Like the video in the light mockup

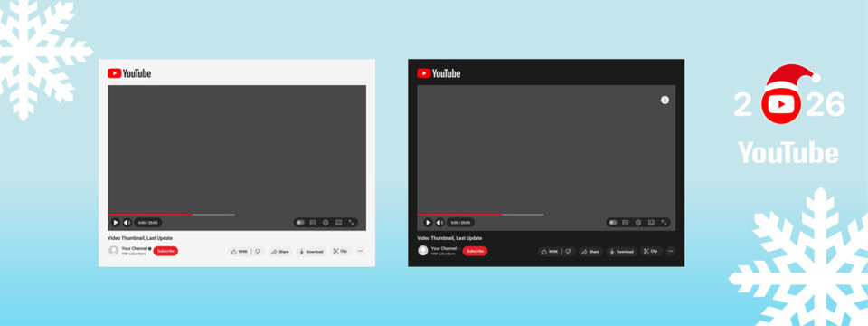(240, 251)
